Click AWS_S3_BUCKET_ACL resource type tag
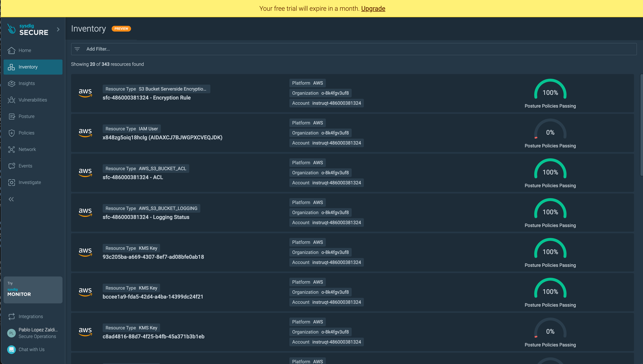The height and width of the screenshot is (364, 643). [x=146, y=169]
